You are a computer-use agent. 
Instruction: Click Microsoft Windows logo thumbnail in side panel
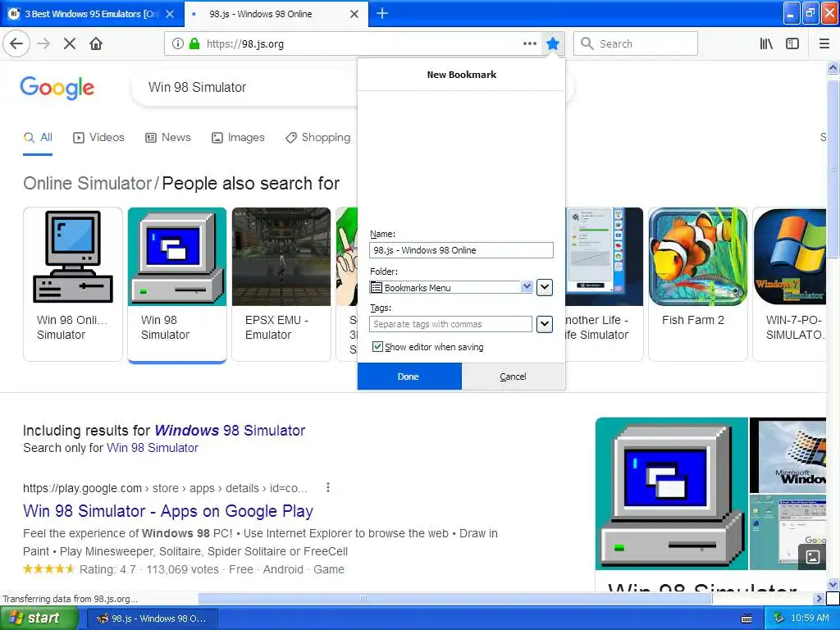click(788, 454)
